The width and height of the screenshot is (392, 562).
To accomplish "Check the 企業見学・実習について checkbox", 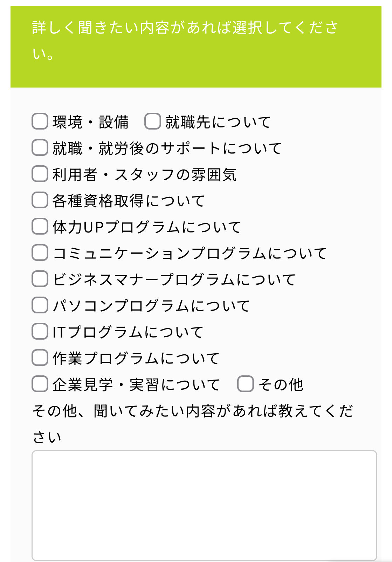I will (x=40, y=384).
